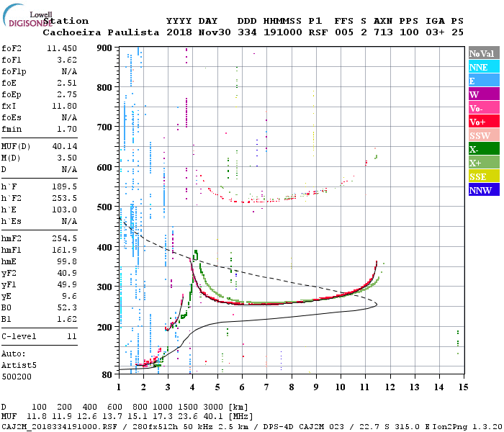Image resolution: width=504 pixels, height=432 pixels.
Task: Click the year 2018 in header
Action: pyautogui.click(x=179, y=32)
